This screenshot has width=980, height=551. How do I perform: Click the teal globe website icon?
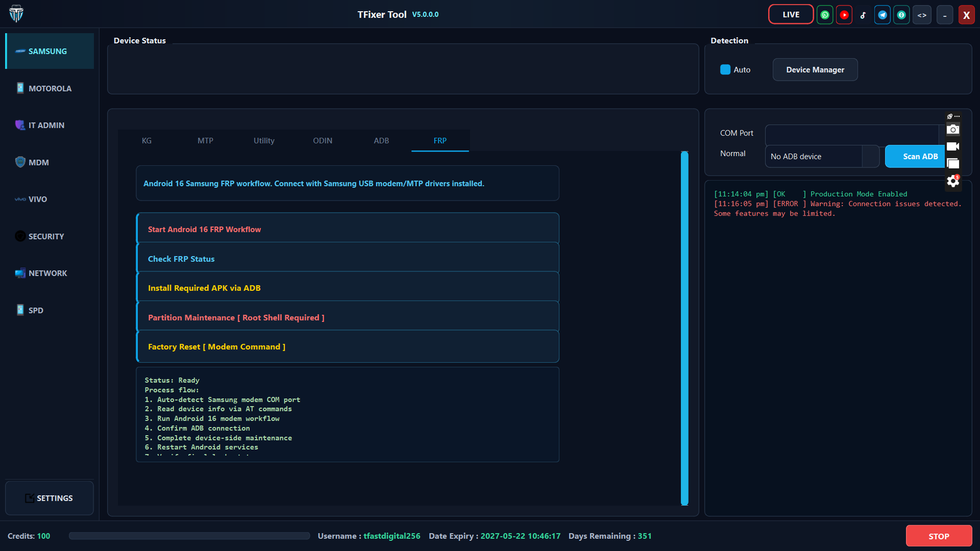click(x=902, y=15)
